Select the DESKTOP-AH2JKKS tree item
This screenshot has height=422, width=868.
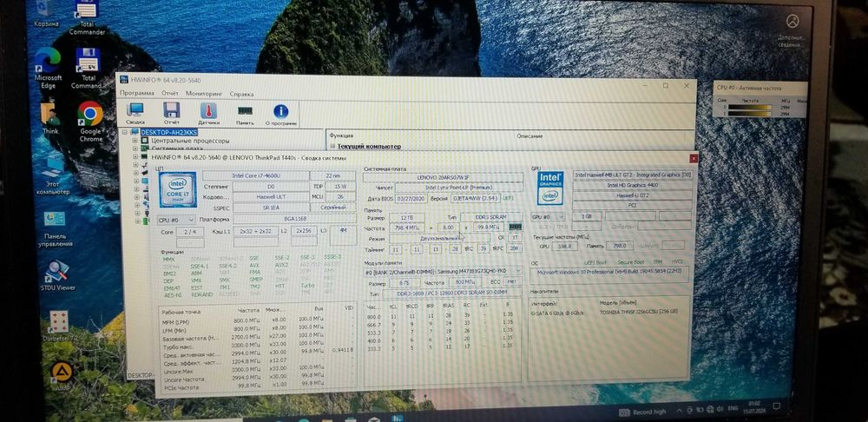(168, 132)
